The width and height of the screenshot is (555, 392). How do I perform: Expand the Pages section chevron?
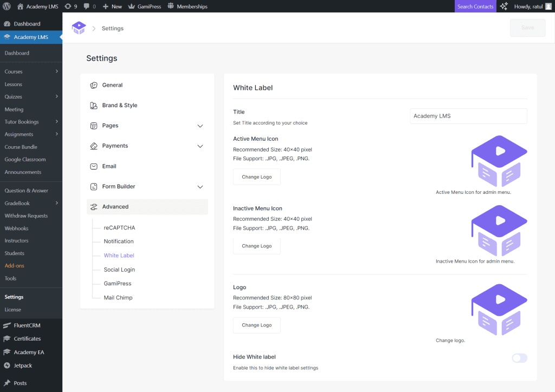pos(200,125)
